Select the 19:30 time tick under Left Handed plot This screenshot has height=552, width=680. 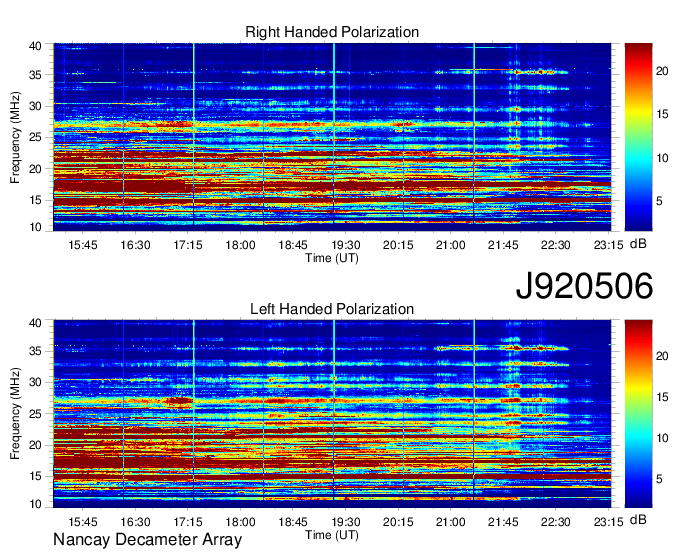pyautogui.click(x=346, y=522)
